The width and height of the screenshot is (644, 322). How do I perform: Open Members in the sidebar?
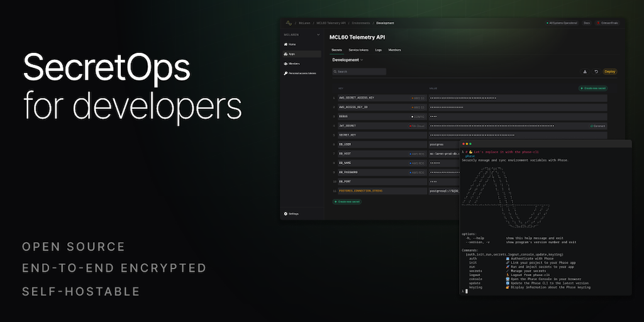(292, 64)
